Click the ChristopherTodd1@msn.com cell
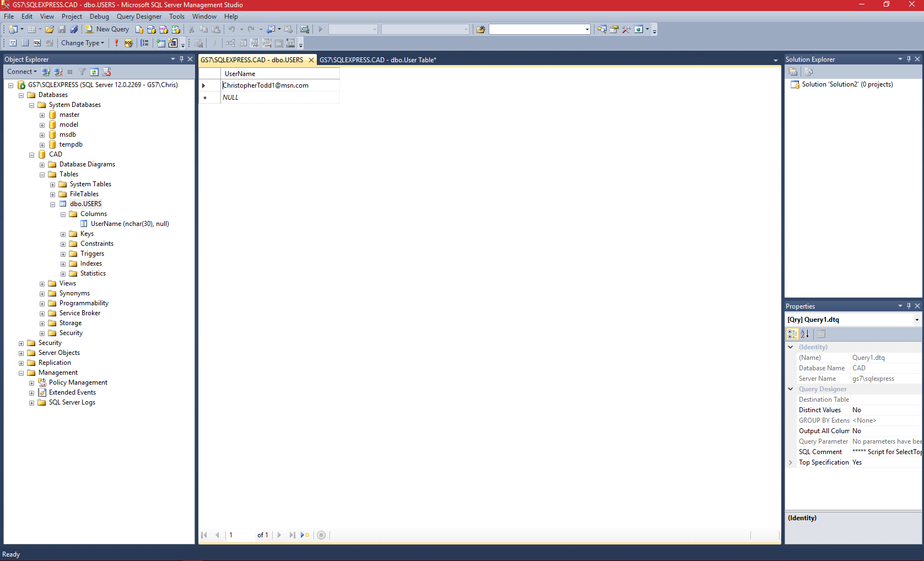 click(x=280, y=85)
